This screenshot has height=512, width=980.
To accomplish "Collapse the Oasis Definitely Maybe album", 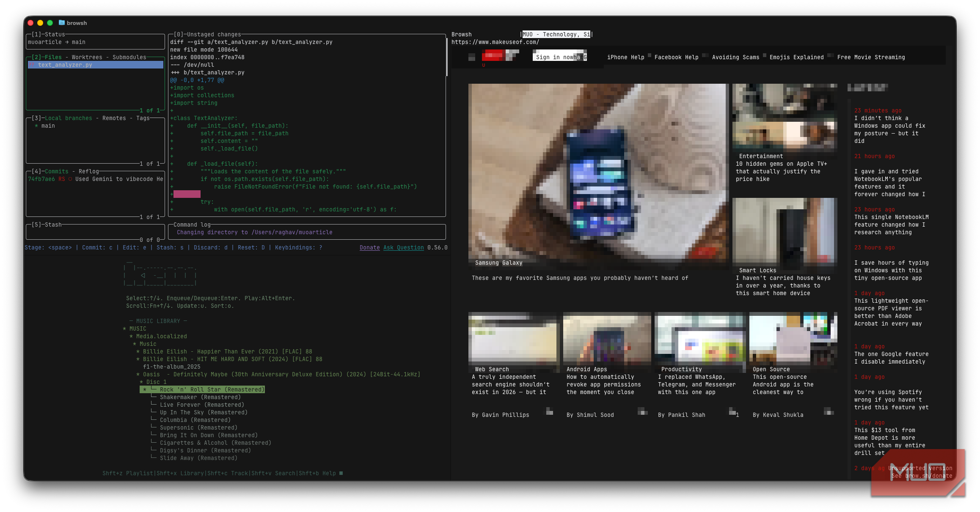I will 278,374.
